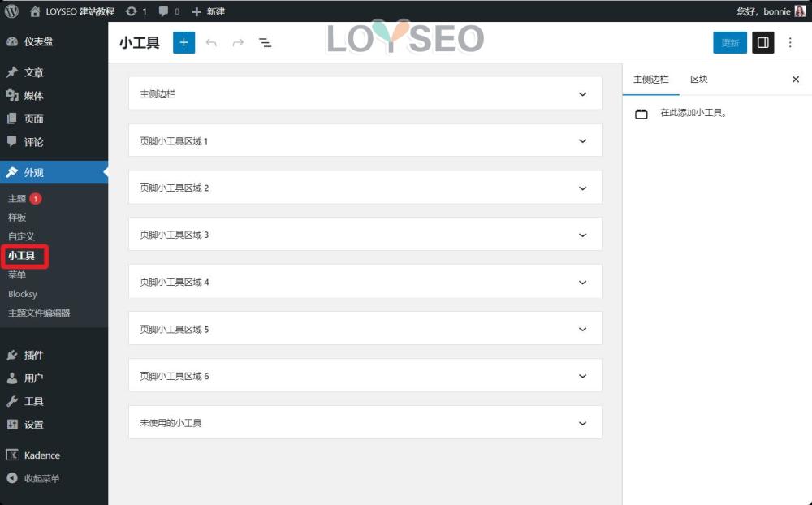Open the options three-dot menu
Image resolution: width=812 pixels, height=505 pixels.
(790, 42)
